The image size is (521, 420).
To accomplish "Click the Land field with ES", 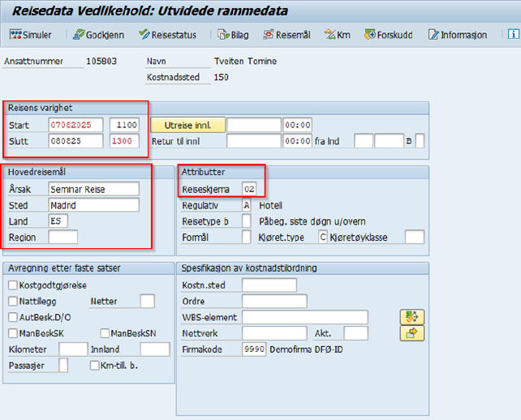I will coord(58,221).
